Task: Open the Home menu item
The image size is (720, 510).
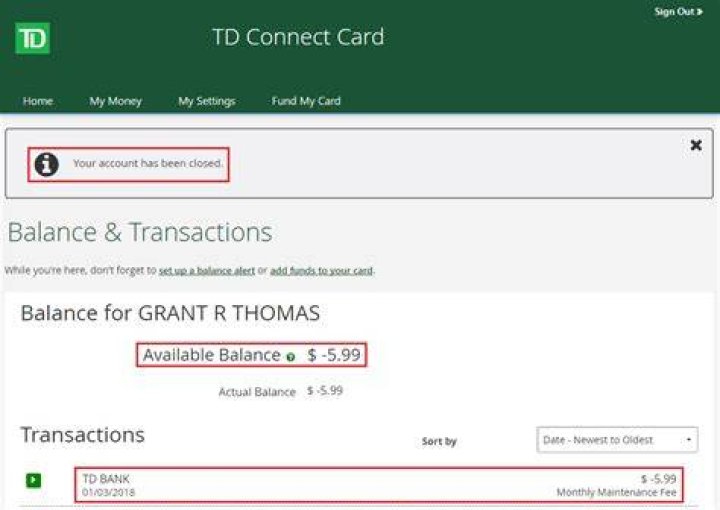Action: [x=38, y=101]
